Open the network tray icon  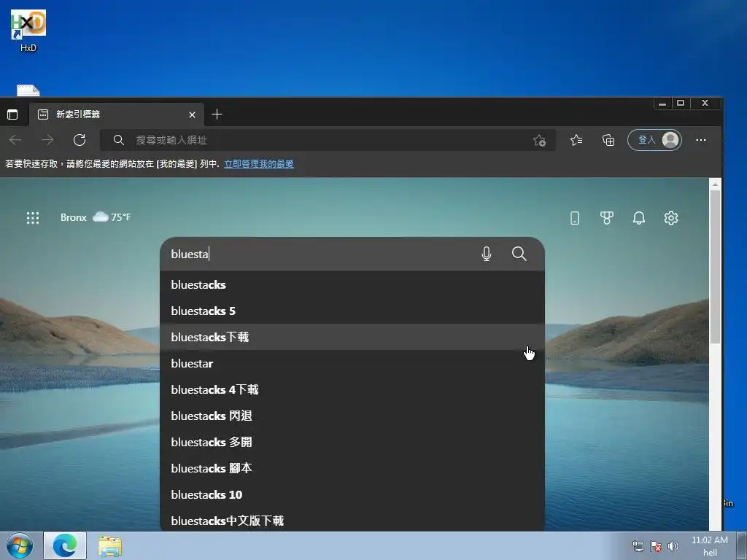[638, 546]
